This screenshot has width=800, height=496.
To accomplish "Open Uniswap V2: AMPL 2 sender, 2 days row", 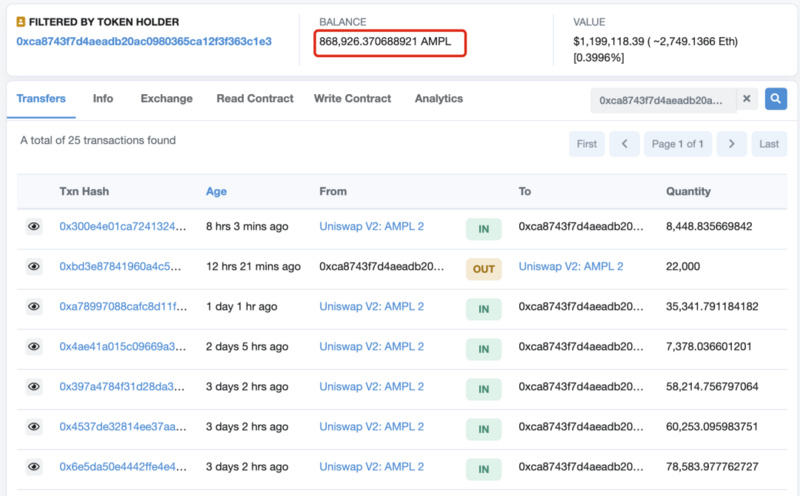I will point(371,346).
